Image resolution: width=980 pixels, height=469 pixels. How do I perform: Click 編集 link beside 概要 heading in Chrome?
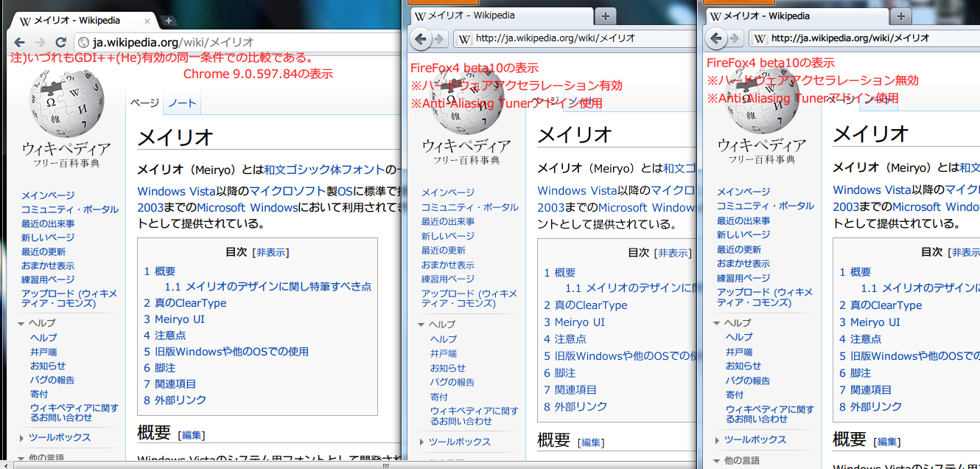192,435
